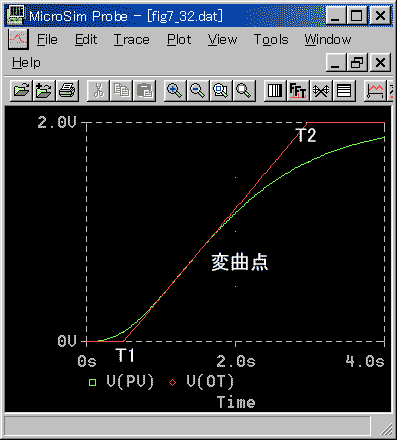
Task: Click the Copy toolbar icon
Action: (121, 90)
